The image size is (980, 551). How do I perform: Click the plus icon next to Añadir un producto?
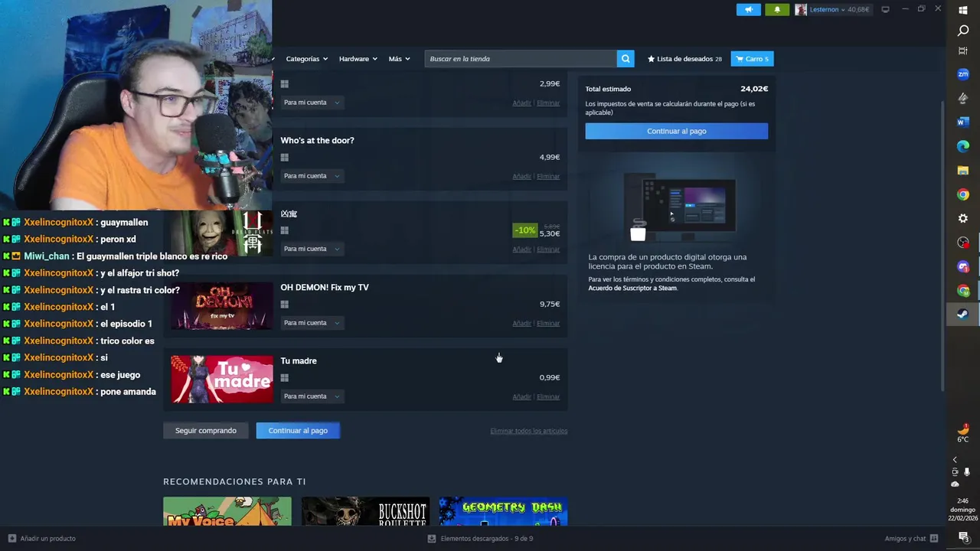pos(11,539)
